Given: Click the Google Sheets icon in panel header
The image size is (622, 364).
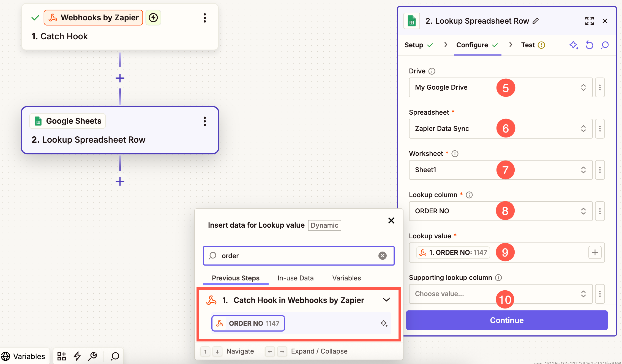Looking at the screenshot, I should (411, 21).
